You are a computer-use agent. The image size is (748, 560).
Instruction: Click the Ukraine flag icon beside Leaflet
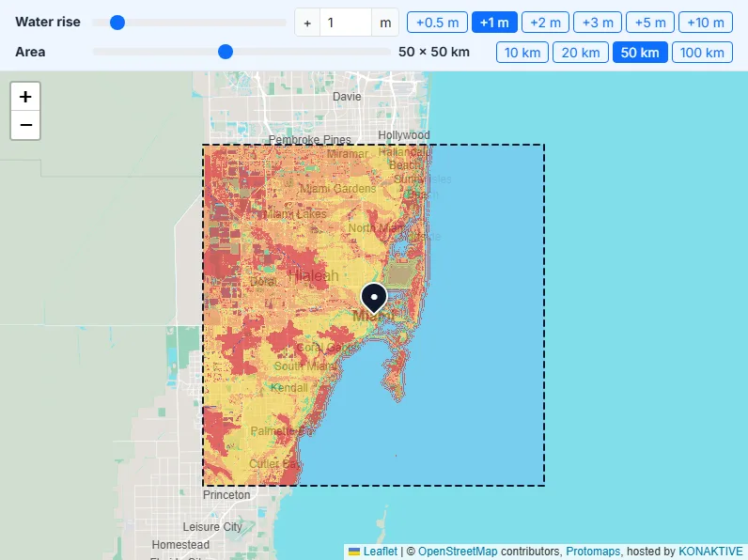[x=354, y=552]
